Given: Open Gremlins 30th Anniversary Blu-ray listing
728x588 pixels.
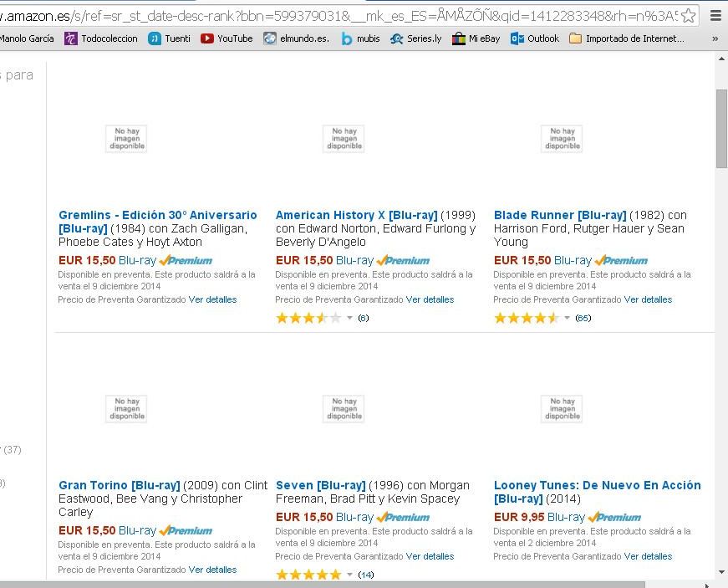Looking at the screenshot, I should coord(157,215).
